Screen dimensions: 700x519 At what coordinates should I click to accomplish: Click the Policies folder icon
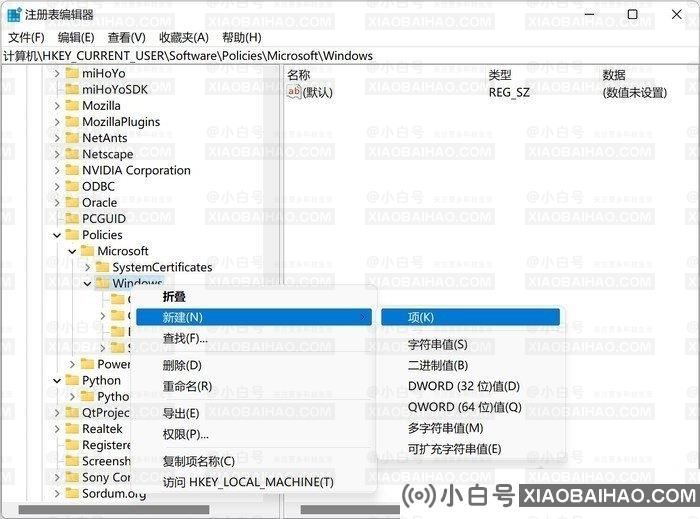point(72,235)
